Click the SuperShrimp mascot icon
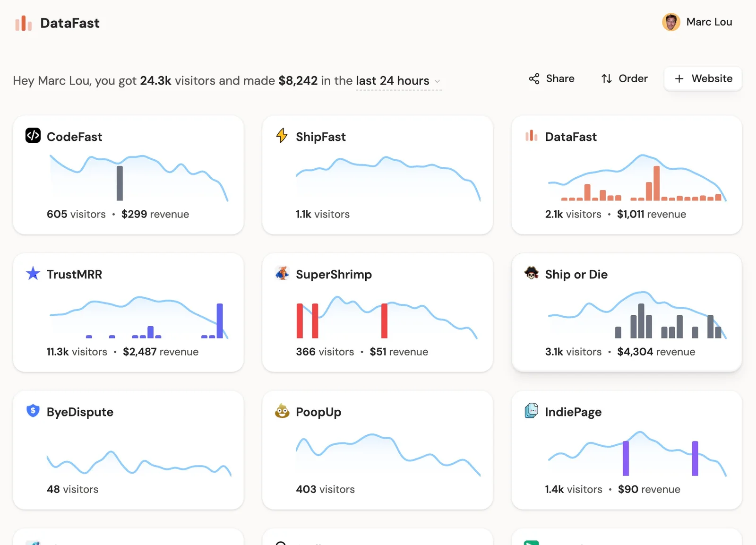Viewport: 756px width, 545px height. coord(282,273)
